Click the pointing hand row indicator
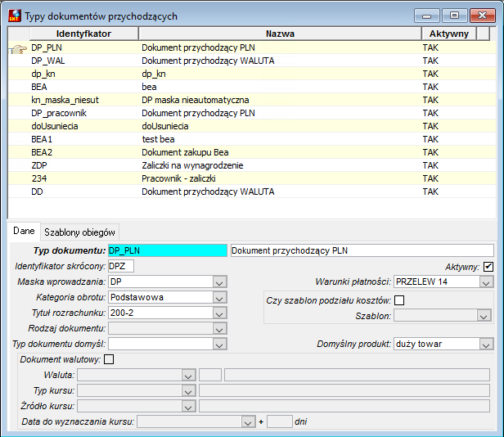This screenshot has height=437, width=504. pyautogui.click(x=19, y=49)
